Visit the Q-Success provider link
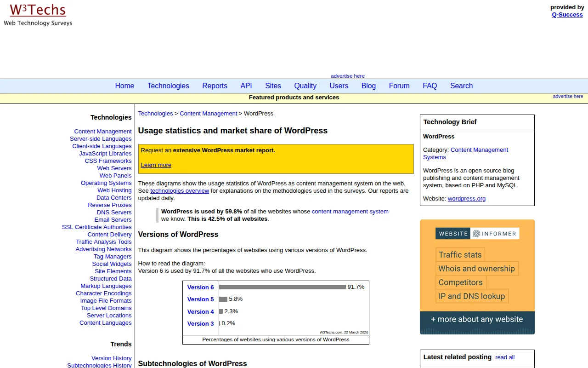The height and width of the screenshot is (368, 588). [567, 14]
